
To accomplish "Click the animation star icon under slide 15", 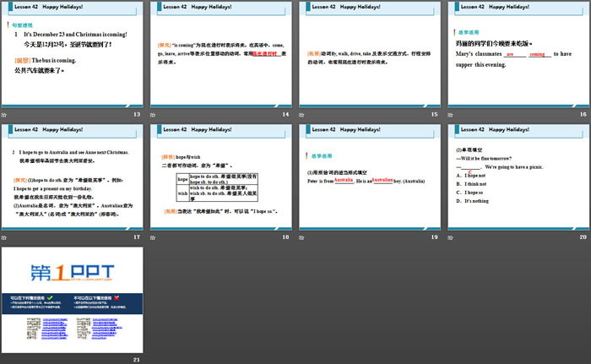I will [301, 115].
